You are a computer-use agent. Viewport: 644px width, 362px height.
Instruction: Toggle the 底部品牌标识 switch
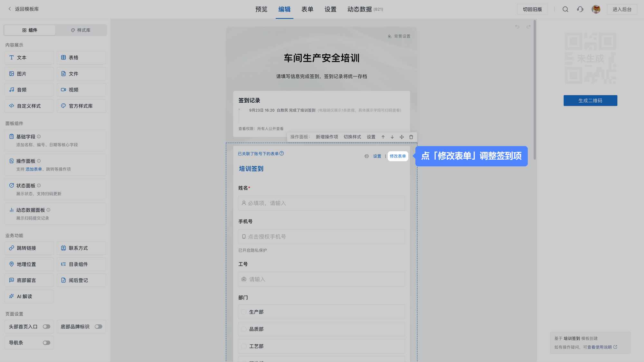tap(99, 327)
